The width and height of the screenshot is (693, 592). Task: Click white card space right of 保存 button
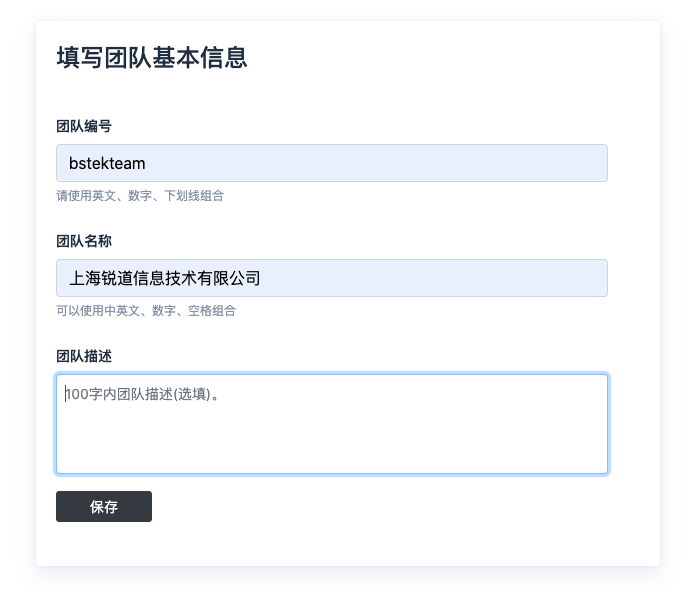click(400, 507)
